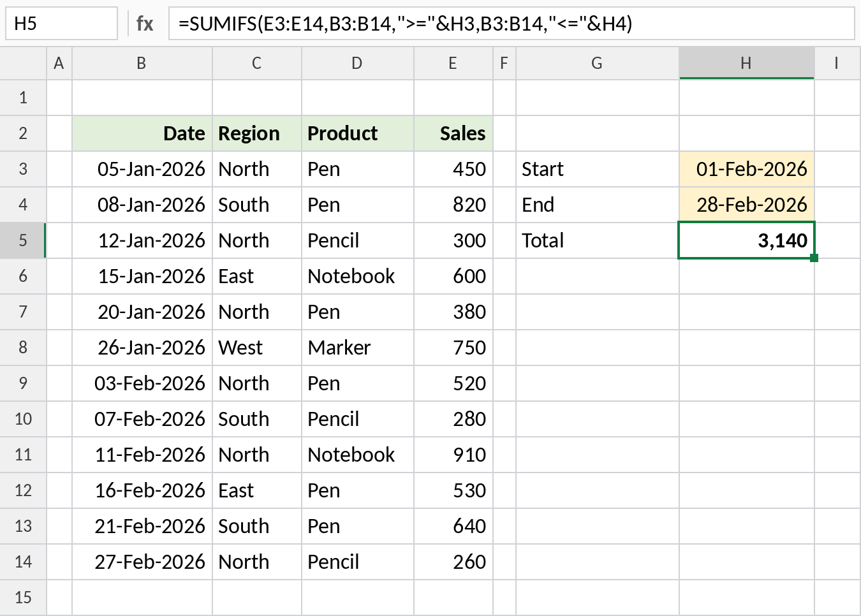This screenshot has width=861, height=616.
Task: Click East in the 16-Feb-2026 row
Action: pyautogui.click(x=256, y=490)
